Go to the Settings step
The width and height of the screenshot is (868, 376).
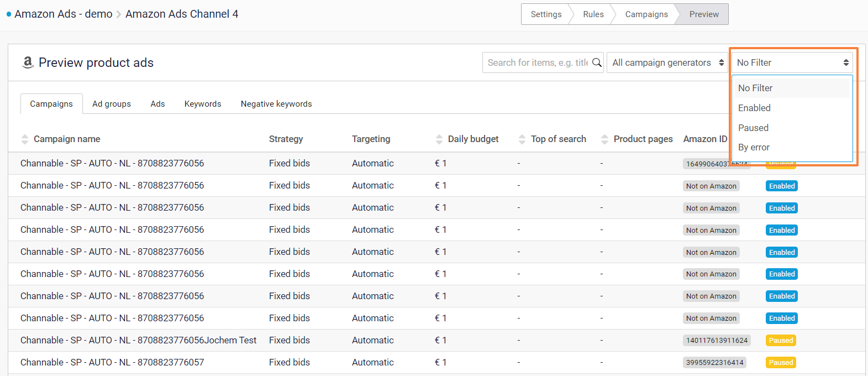point(546,14)
